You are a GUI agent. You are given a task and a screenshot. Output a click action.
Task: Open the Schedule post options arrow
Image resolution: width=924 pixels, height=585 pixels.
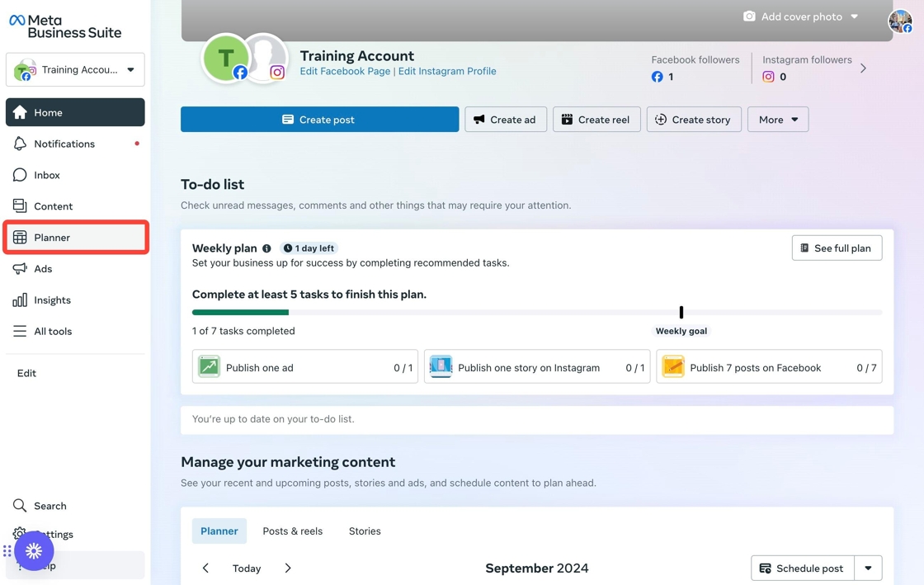[x=868, y=568]
